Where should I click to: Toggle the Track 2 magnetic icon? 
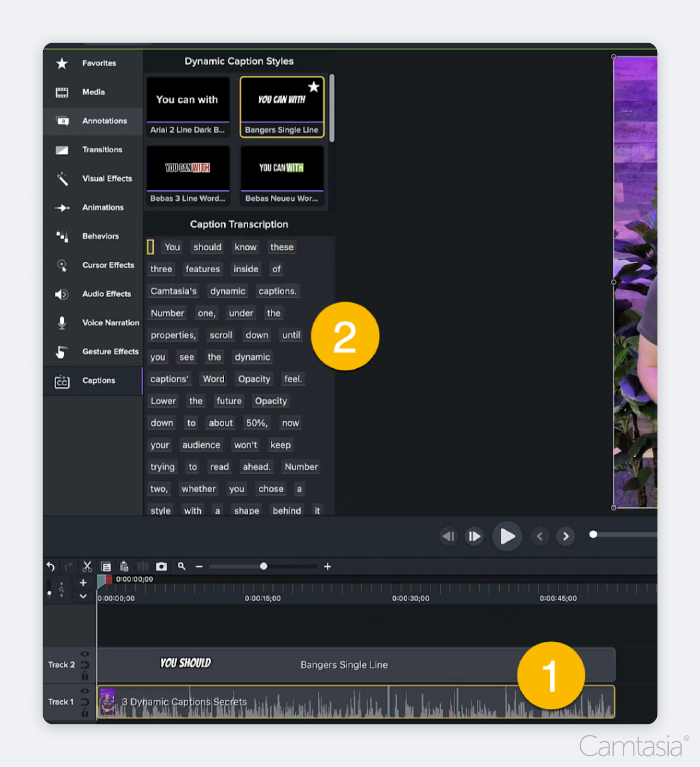tap(85, 665)
